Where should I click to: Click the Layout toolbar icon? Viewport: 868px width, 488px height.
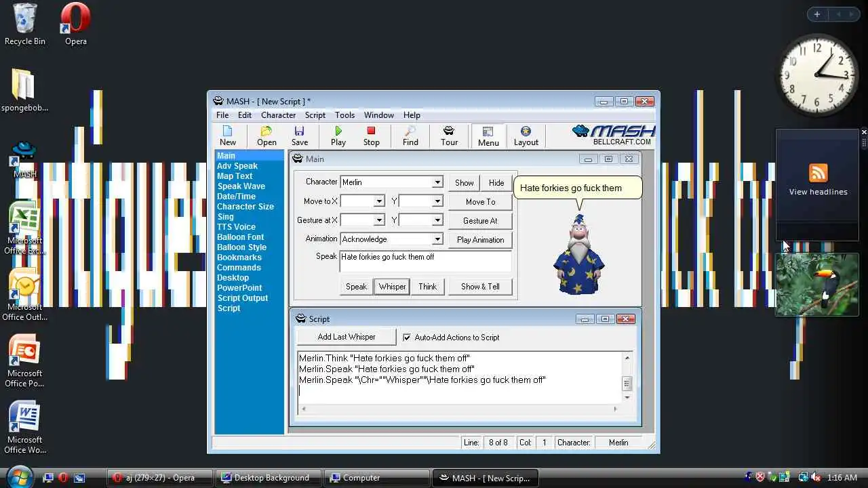coord(526,136)
